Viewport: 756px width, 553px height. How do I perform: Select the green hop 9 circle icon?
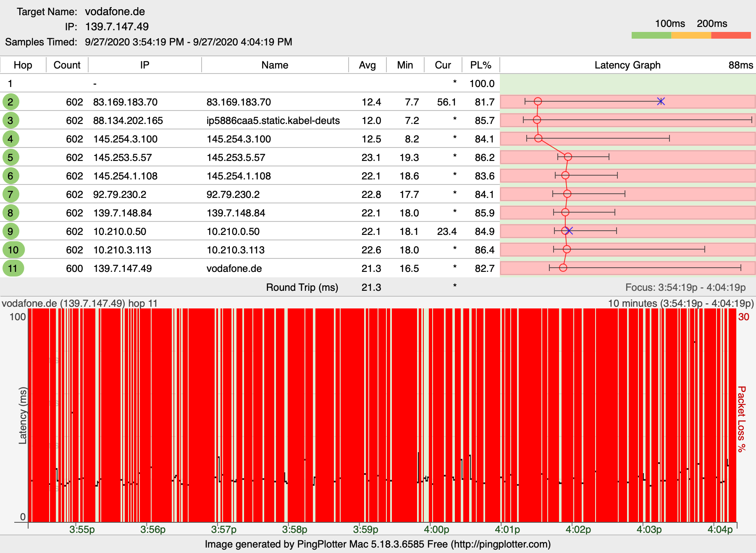point(10,231)
